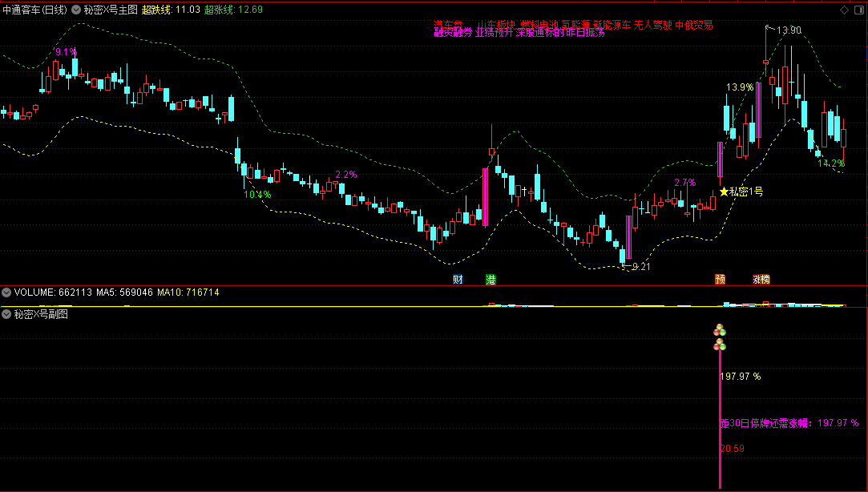
Task: Click the upper colored balls signal icon
Action: [x=720, y=330]
